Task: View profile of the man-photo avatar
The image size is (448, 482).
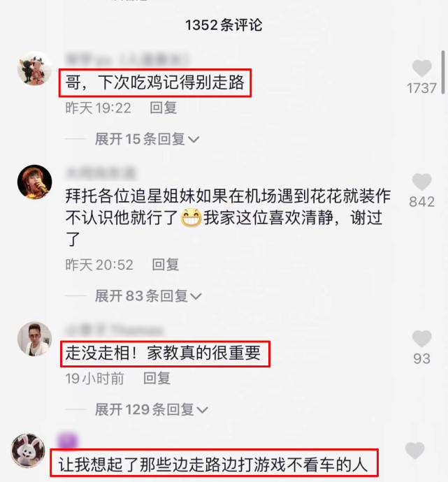Action: tap(34, 339)
